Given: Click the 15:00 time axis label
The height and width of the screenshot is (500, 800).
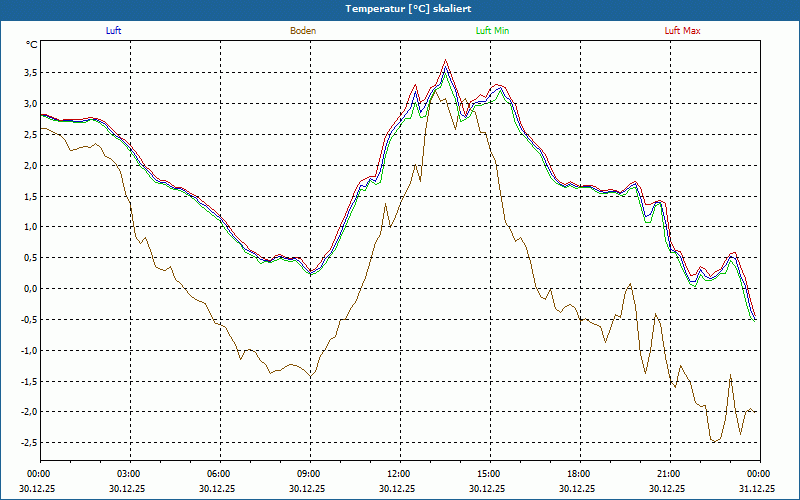Looking at the screenshot, I should (488, 474).
